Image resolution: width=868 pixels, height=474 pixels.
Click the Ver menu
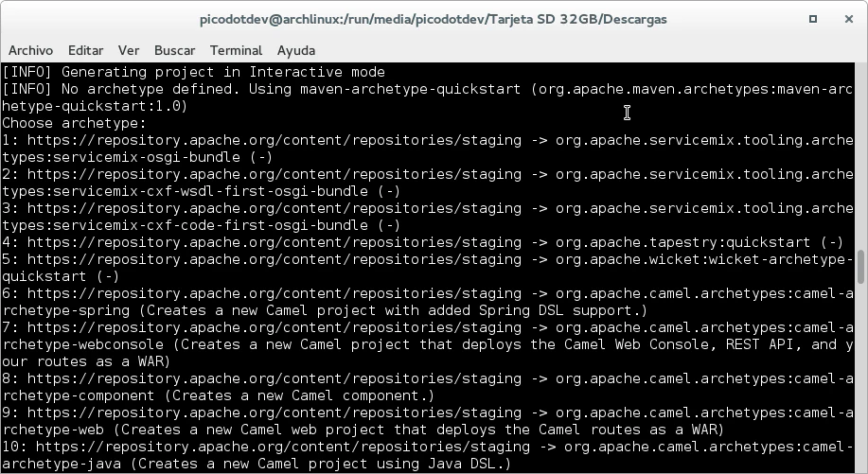click(x=129, y=50)
